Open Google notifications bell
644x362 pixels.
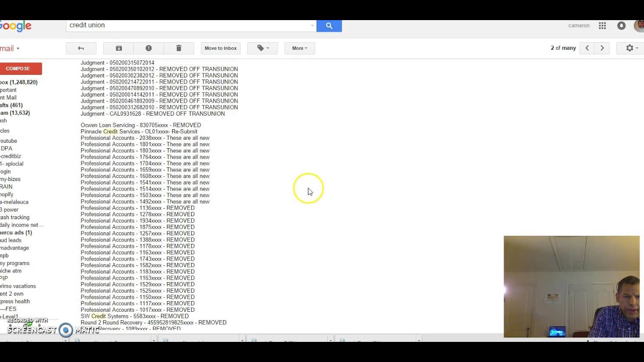[621, 26]
